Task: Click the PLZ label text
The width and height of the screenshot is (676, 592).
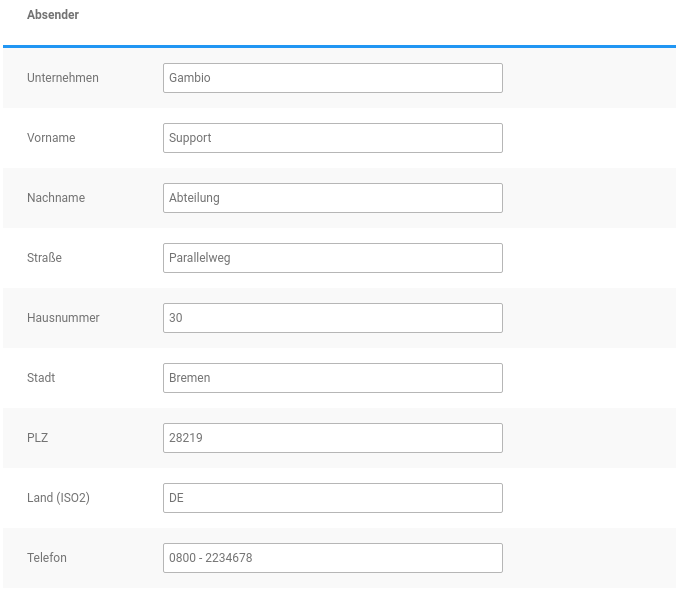Action: click(x=38, y=438)
